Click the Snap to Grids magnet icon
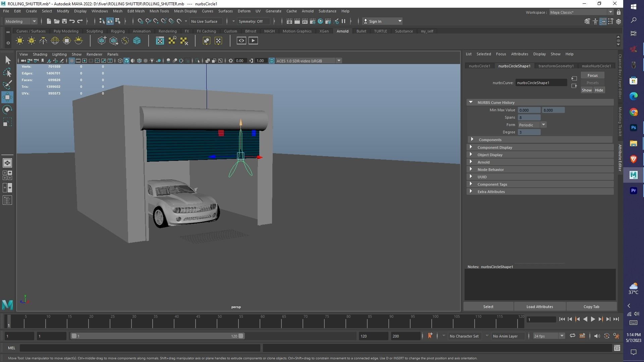Screen dimensions: 644x362 point(140,21)
